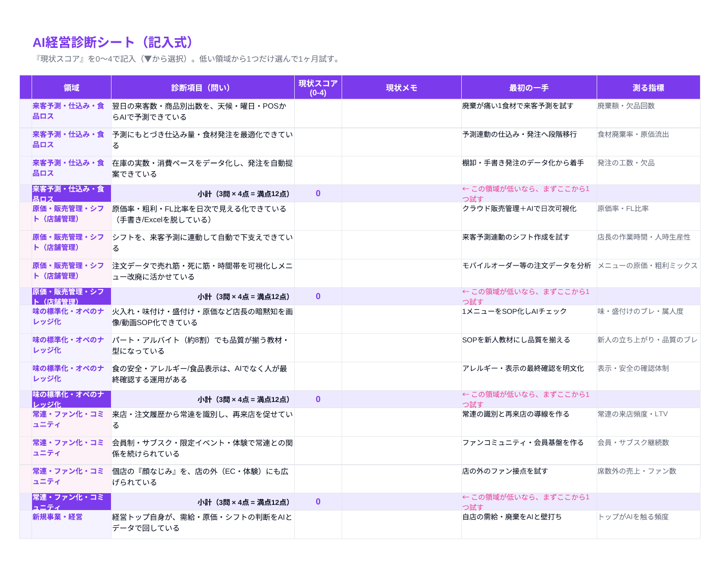Click the subtotal value 0 in the 原価・販売管理・シフト subtotal row

tap(318, 297)
